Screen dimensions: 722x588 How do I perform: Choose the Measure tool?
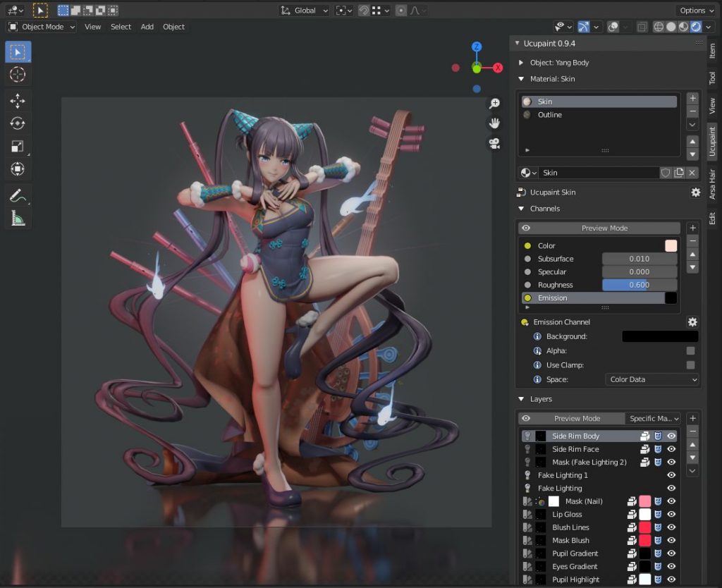[17, 219]
